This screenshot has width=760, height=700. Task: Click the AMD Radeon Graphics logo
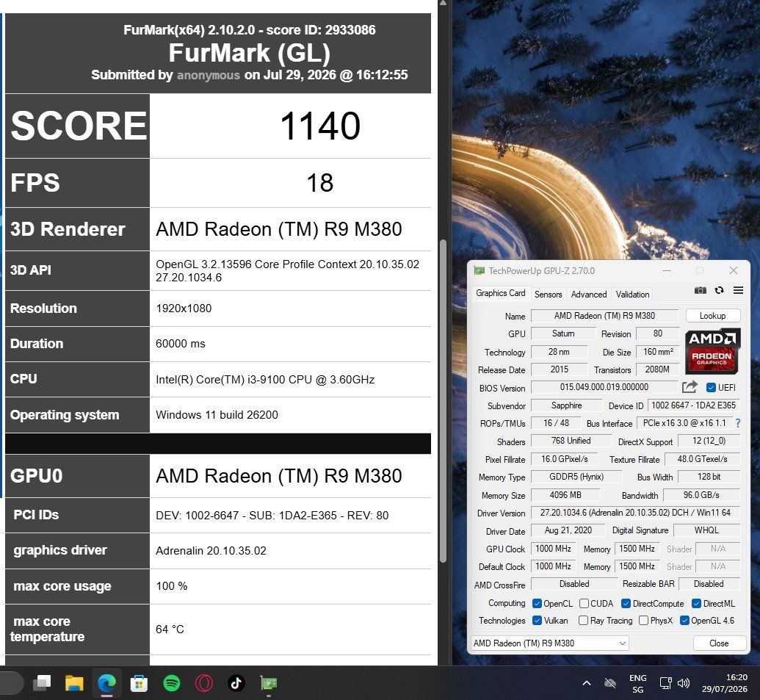(x=712, y=351)
